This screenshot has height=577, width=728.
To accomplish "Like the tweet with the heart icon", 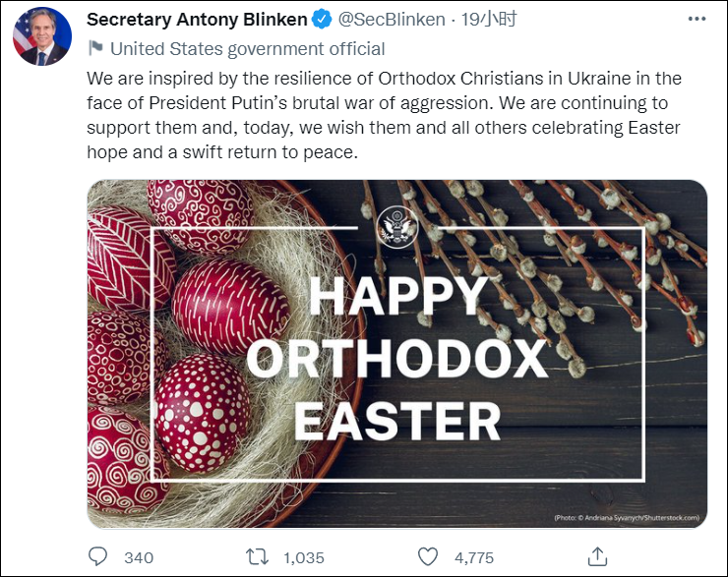I will point(427,556).
